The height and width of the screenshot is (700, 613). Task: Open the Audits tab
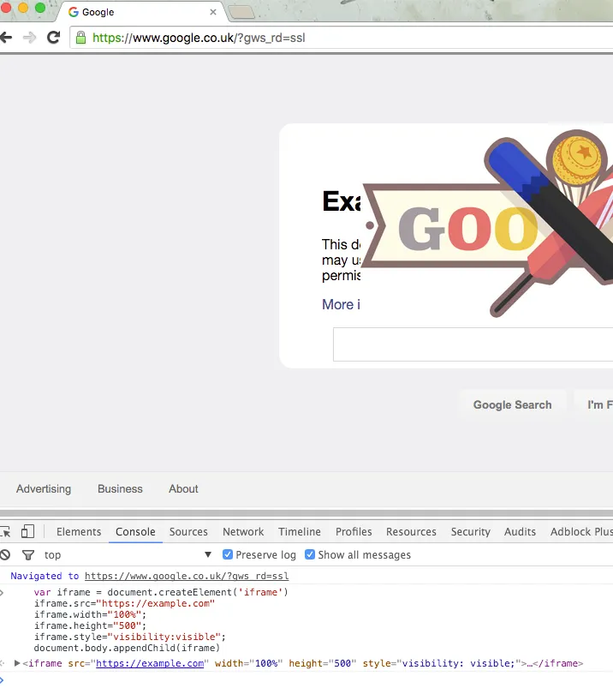pos(521,532)
